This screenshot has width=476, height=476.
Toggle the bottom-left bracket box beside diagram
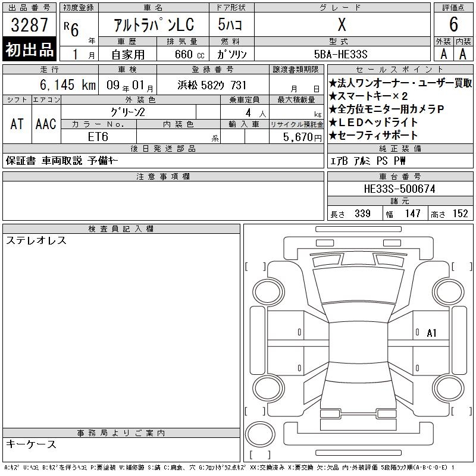click(x=255, y=412)
